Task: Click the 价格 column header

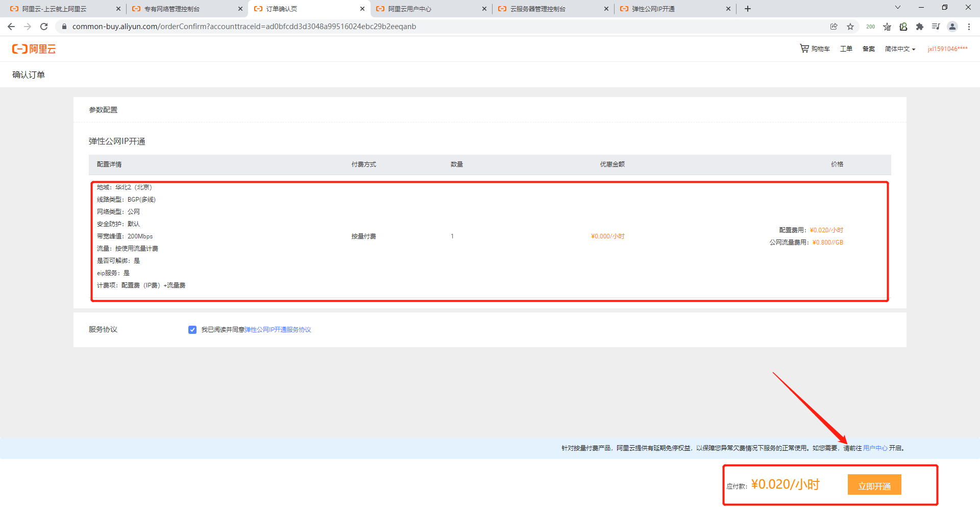Action: point(837,164)
